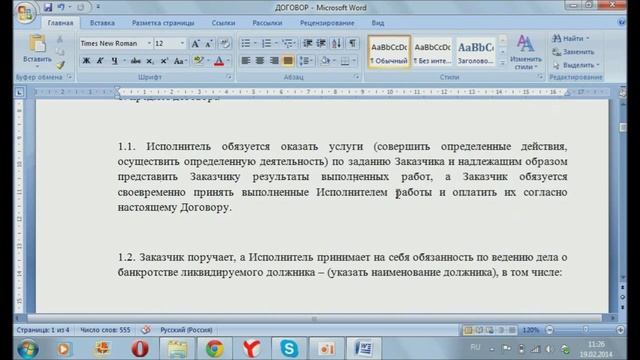This screenshot has height=360, width=640.
Task: Open line spacing options
Action: pos(306,61)
